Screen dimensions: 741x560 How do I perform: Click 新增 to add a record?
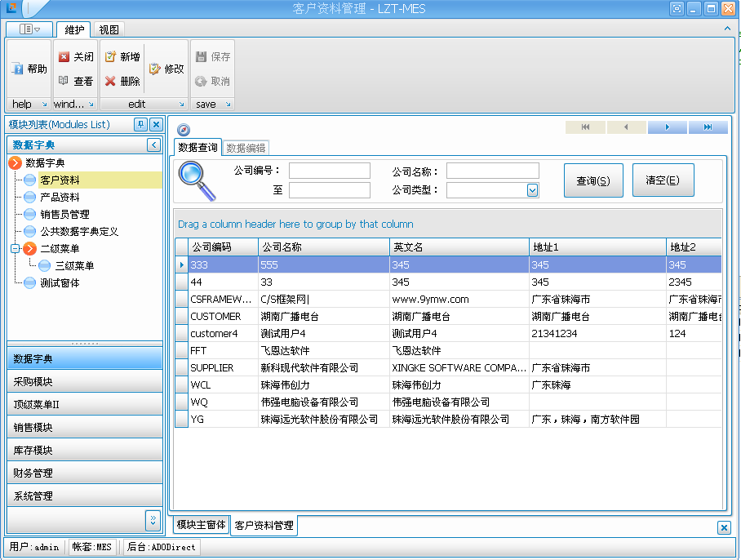[122, 56]
